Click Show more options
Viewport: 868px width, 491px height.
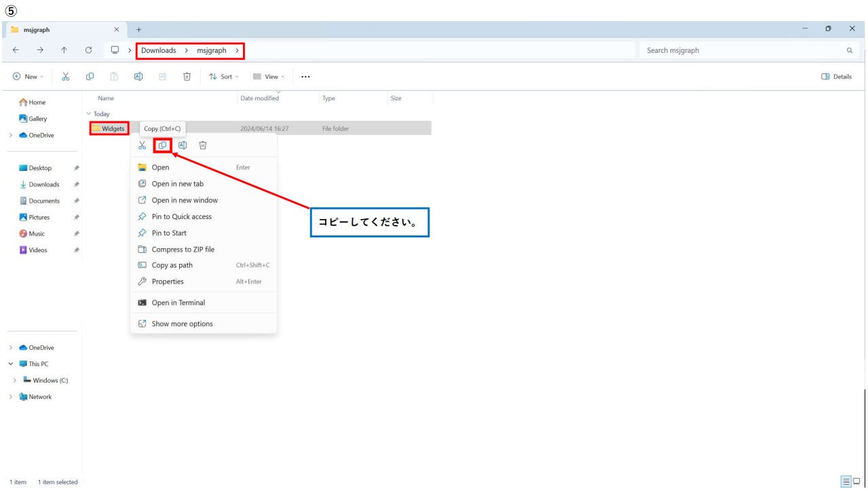coord(182,323)
